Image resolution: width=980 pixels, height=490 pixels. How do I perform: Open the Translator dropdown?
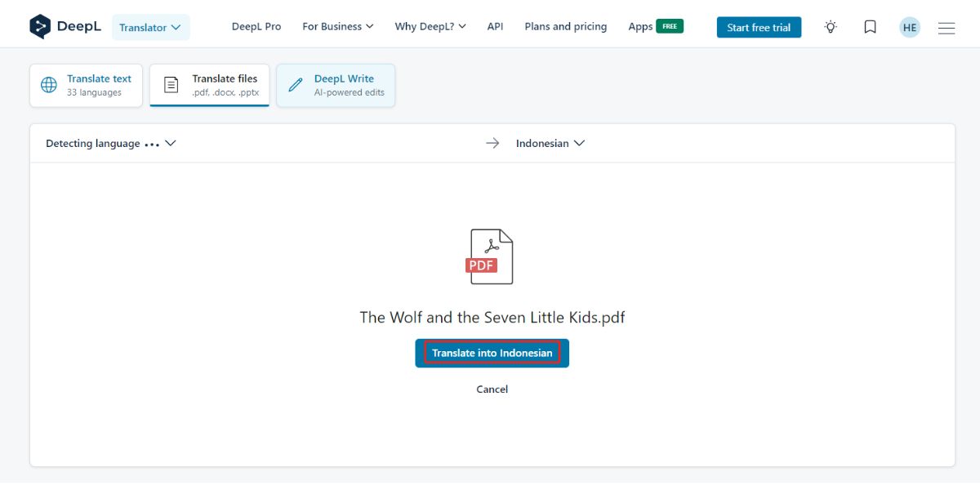pyautogui.click(x=150, y=26)
